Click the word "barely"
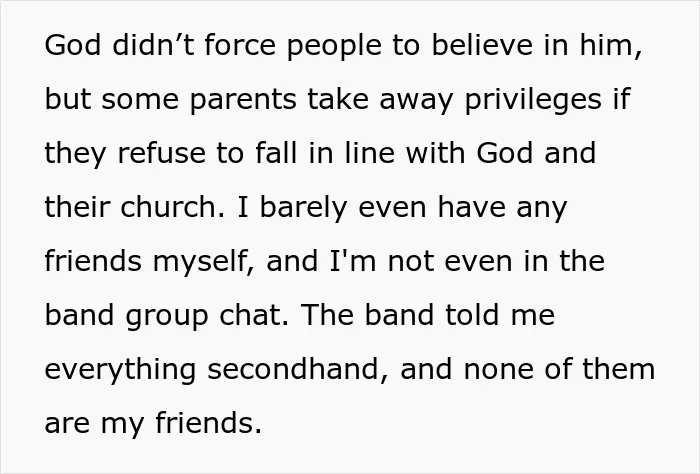This screenshot has height=474, width=700. pos(303,208)
